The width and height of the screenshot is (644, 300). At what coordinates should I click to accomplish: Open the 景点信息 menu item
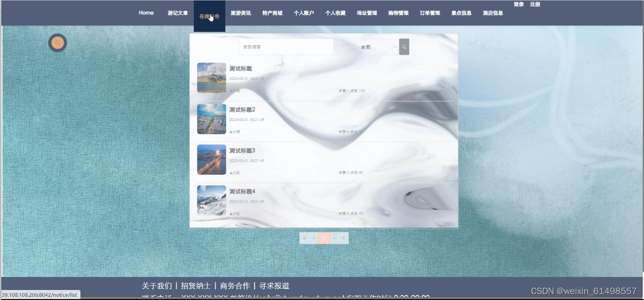click(x=462, y=13)
